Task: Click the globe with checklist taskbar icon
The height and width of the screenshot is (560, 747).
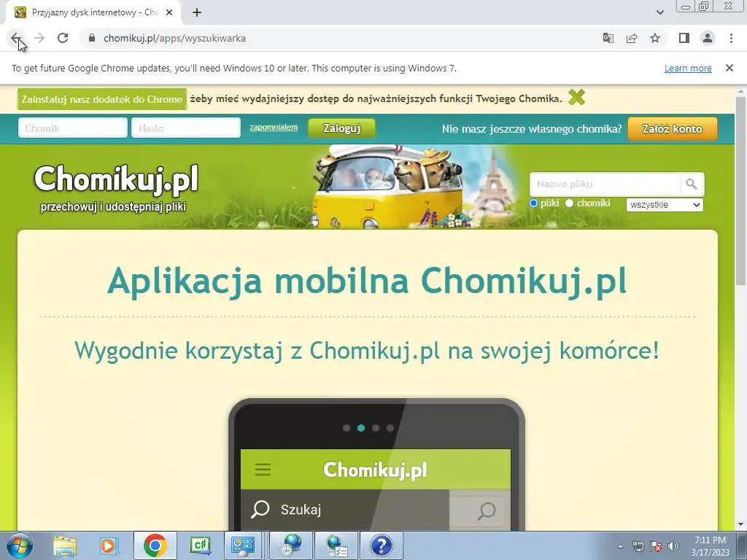Action: coord(337,545)
